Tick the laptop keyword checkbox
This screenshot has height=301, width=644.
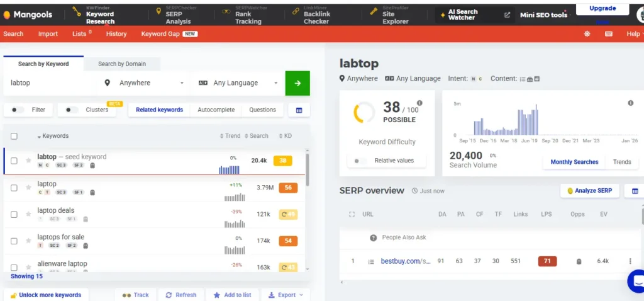point(14,188)
